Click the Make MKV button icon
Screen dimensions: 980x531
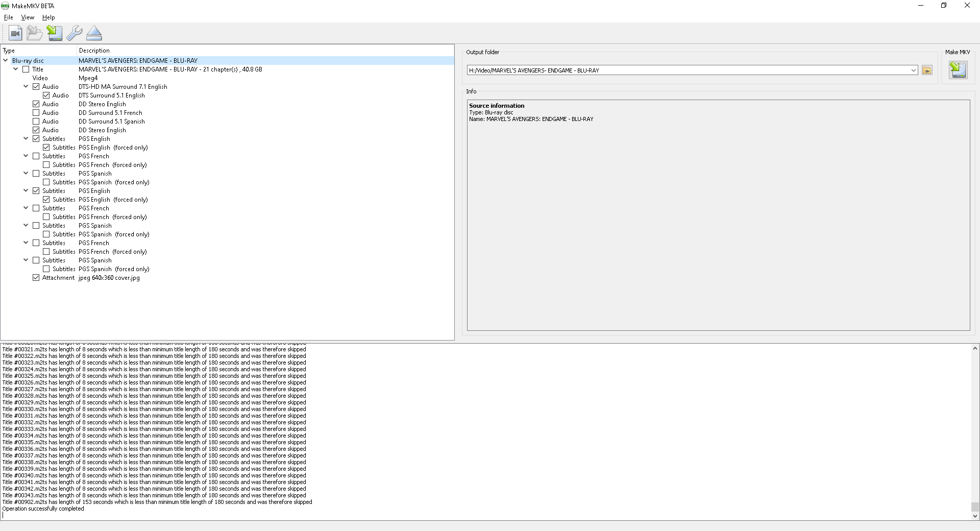click(958, 70)
